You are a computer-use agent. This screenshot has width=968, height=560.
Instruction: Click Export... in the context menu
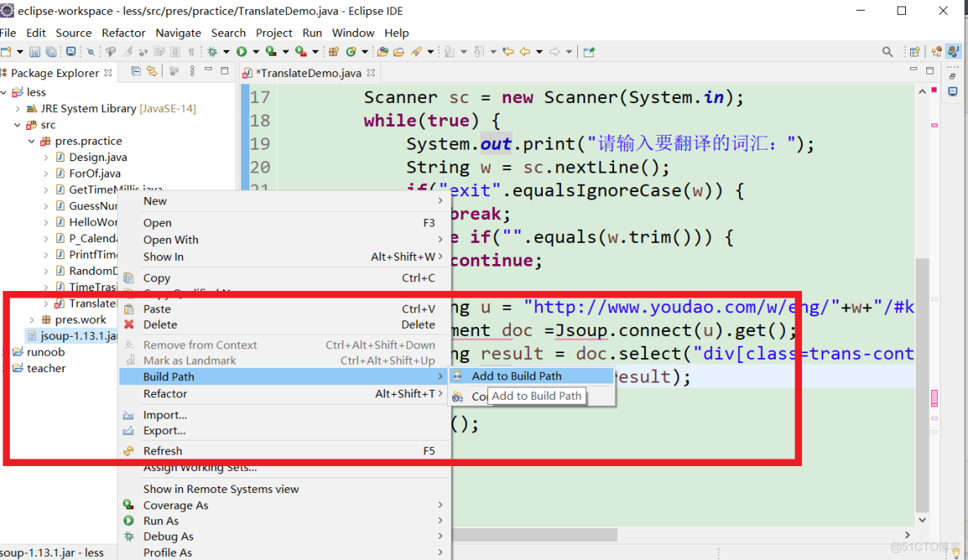coord(285,430)
